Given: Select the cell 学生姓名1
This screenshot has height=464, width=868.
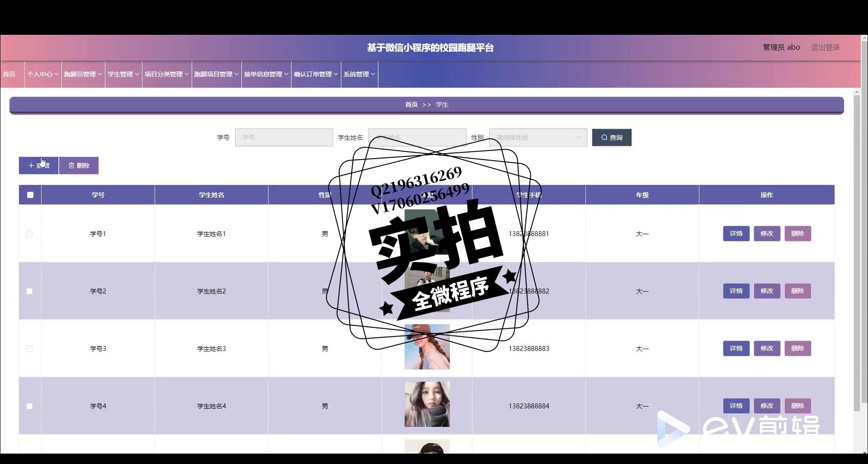Looking at the screenshot, I should point(212,234).
